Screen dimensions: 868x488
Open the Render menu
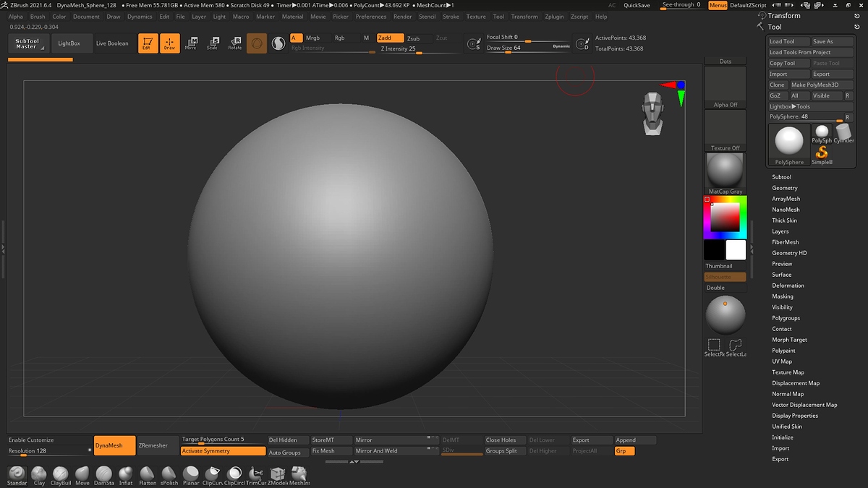coord(403,17)
